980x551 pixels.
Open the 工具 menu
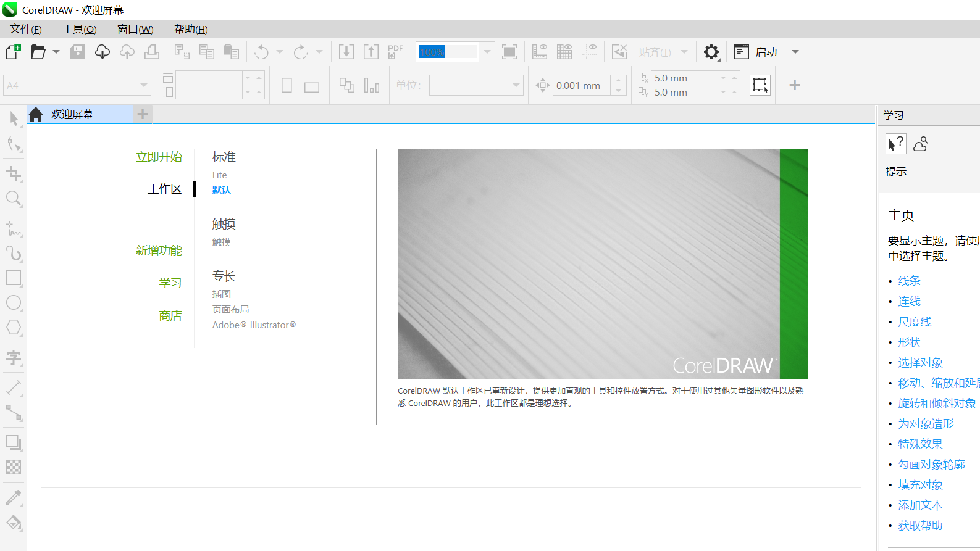pyautogui.click(x=80, y=29)
